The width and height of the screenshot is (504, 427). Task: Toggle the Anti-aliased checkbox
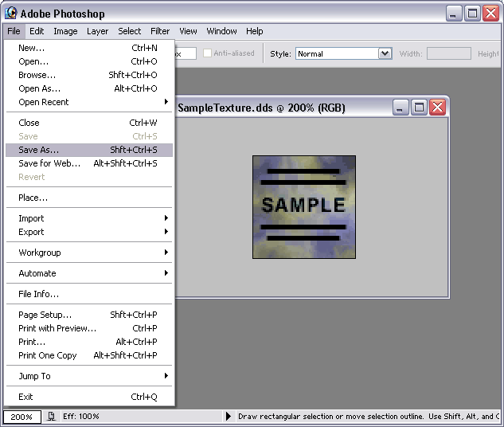coord(207,53)
